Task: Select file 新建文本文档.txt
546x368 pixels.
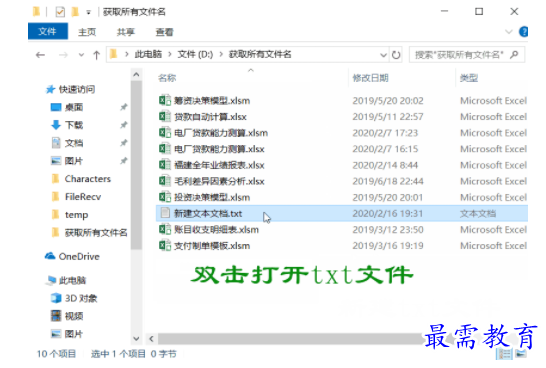Action: click(x=208, y=213)
